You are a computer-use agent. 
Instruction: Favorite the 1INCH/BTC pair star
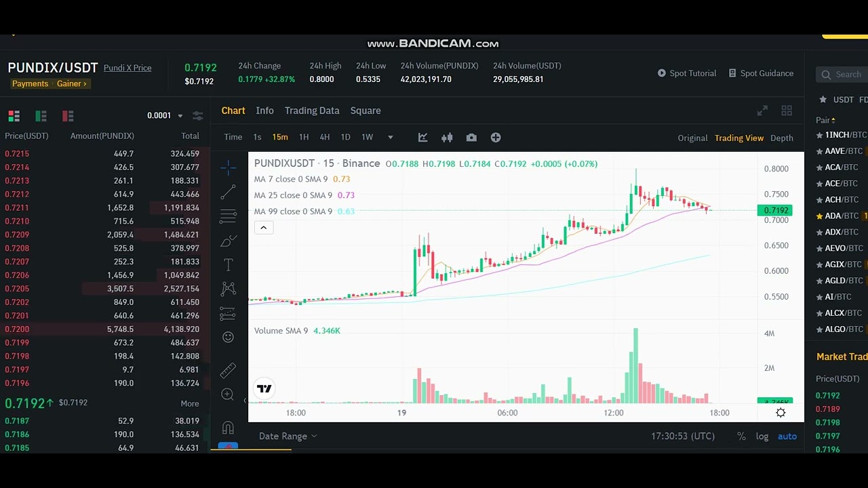pyautogui.click(x=820, y=135)
